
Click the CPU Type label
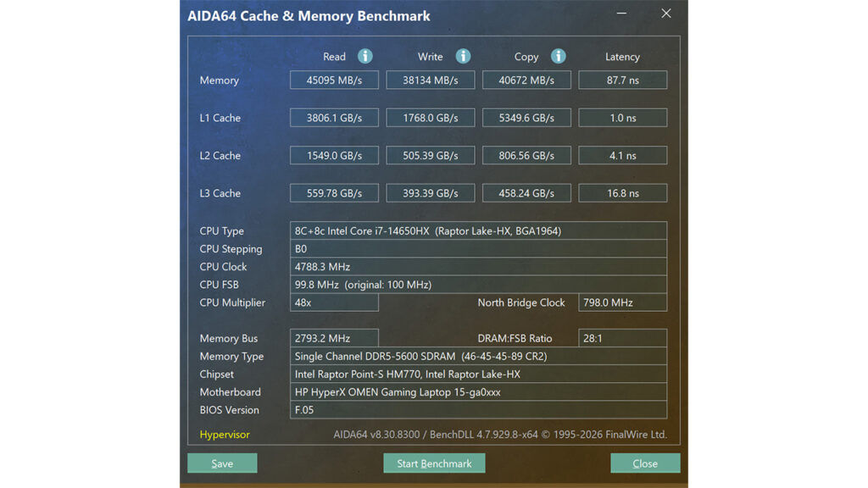point(221,230)
